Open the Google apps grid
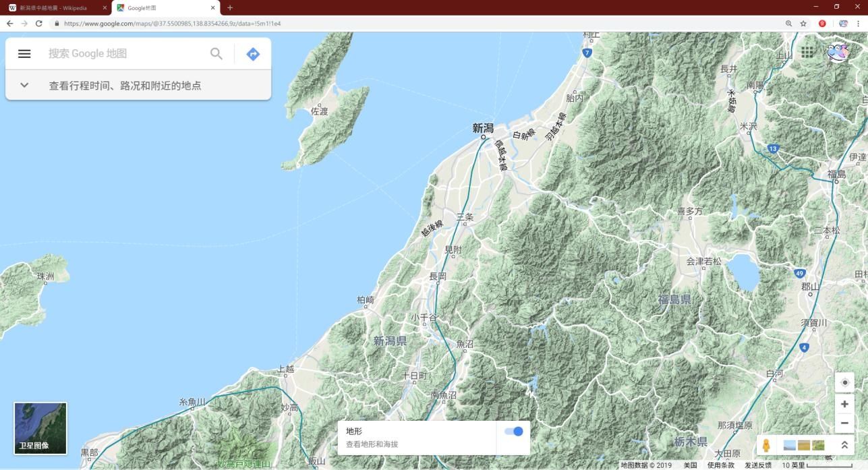This screenshot has height=470, width=868. tap(807, 53)
